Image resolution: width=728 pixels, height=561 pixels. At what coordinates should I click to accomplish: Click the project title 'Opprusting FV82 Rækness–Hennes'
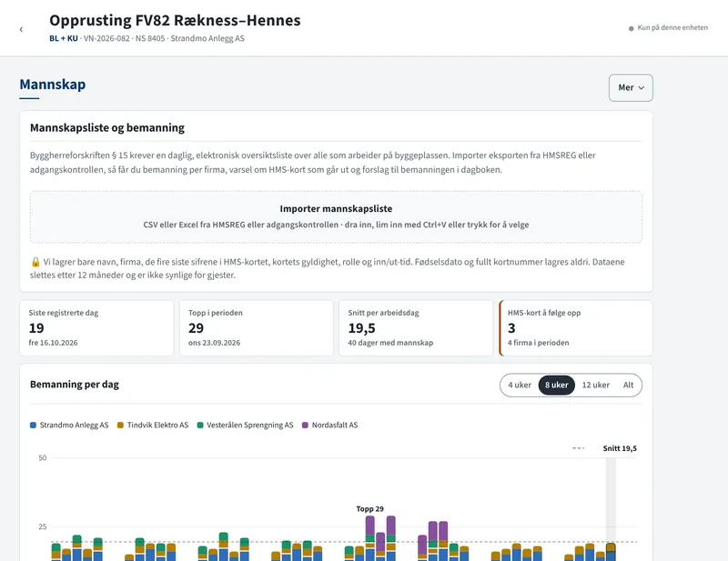(175, 20)
